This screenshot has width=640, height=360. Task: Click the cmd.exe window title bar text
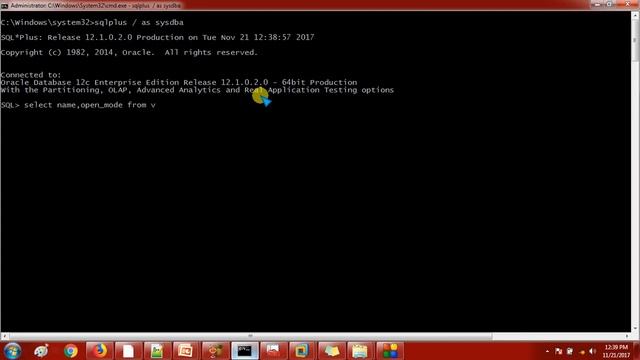coord(96,6)
